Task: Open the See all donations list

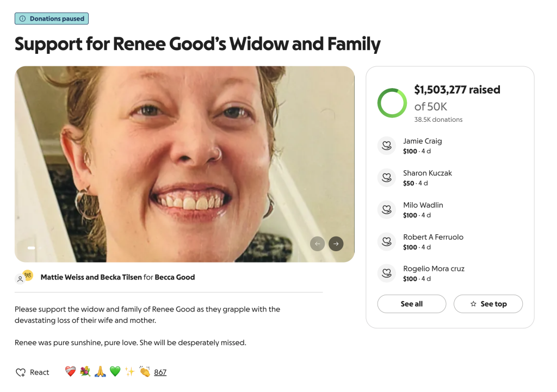Action: 411,304
